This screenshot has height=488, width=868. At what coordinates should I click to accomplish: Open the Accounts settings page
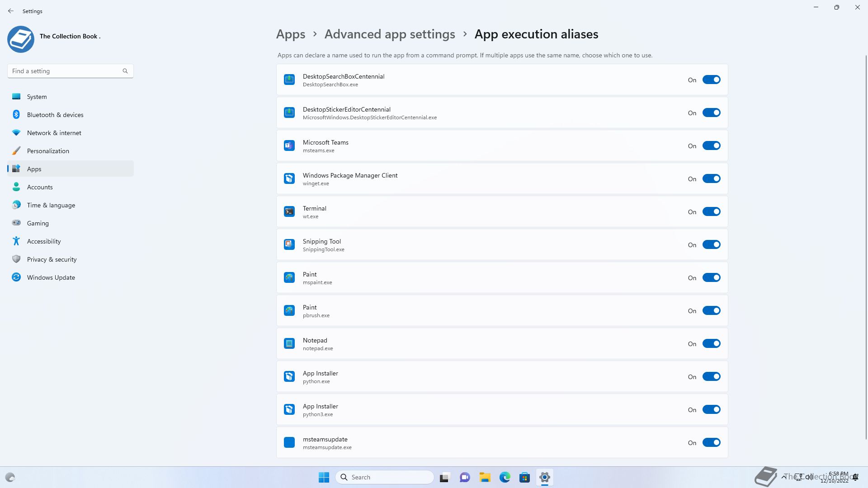click(71, 187)
